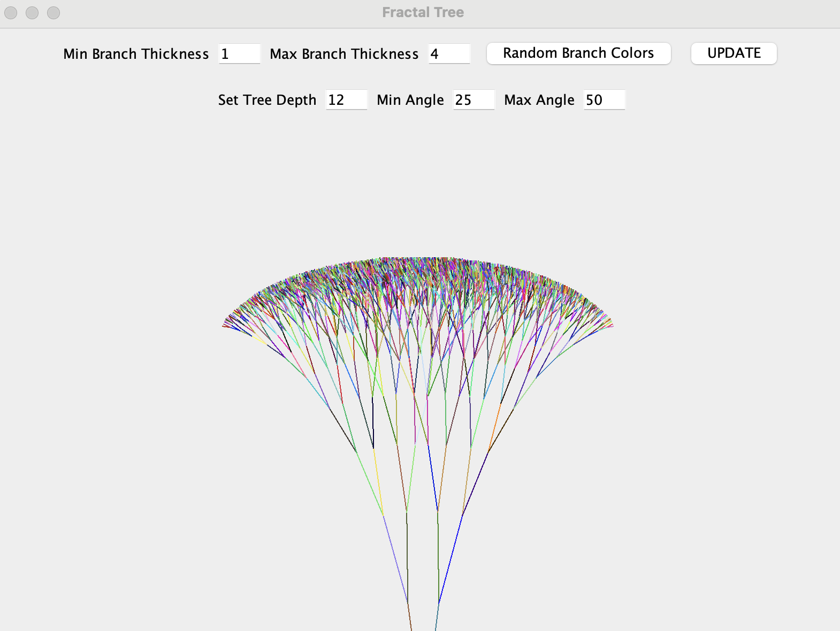Click the Max Branch Thickness input field
The width and height of the screenshot is (840, 631).
pyautogui.click(x=449, y=54)
